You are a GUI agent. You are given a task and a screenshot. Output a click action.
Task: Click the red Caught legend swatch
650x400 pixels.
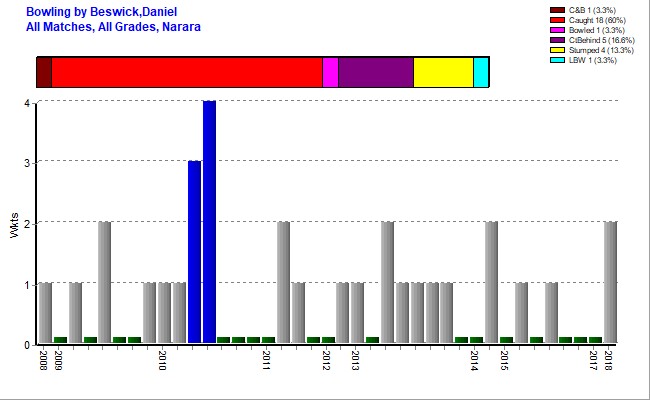point(557,20)
